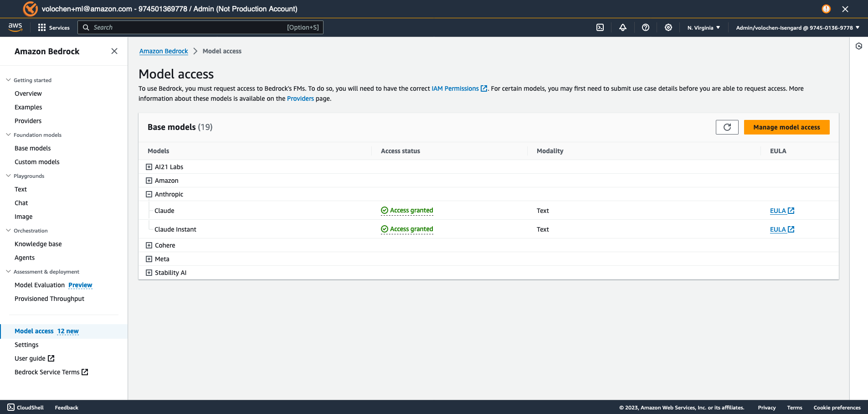
Task: Click the 12 new badge beside Model access
Action: (x=68, y=331)
